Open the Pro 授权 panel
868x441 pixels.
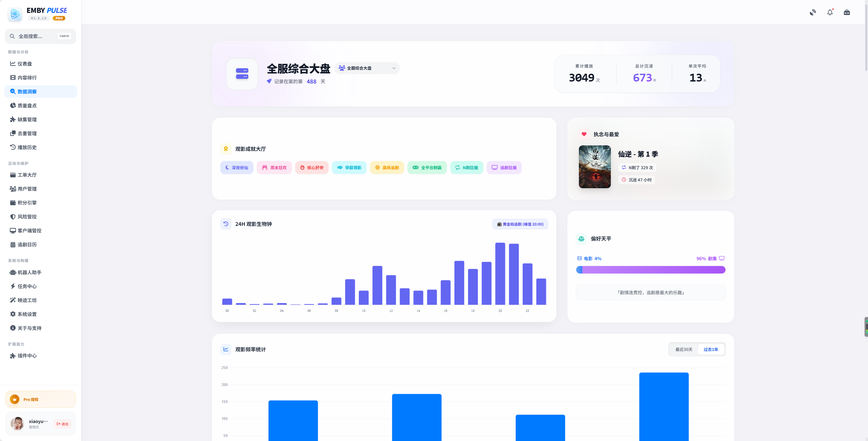40,399
